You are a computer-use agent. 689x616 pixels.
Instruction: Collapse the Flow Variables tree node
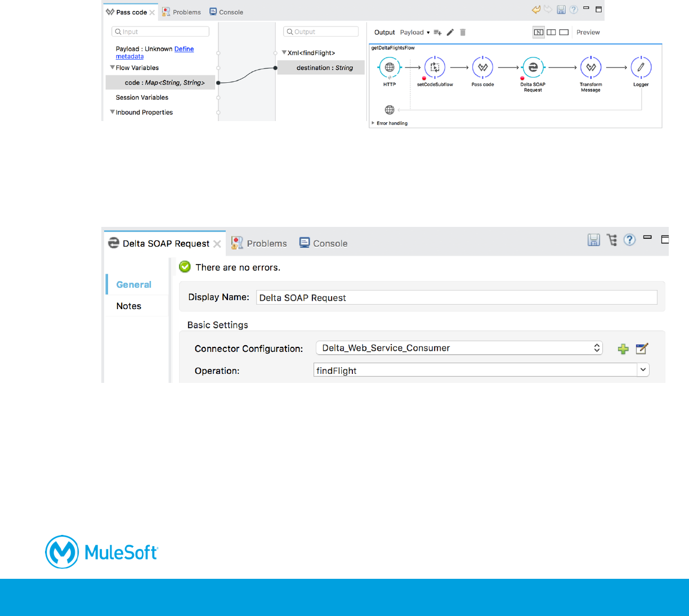[x=113, y=68]
